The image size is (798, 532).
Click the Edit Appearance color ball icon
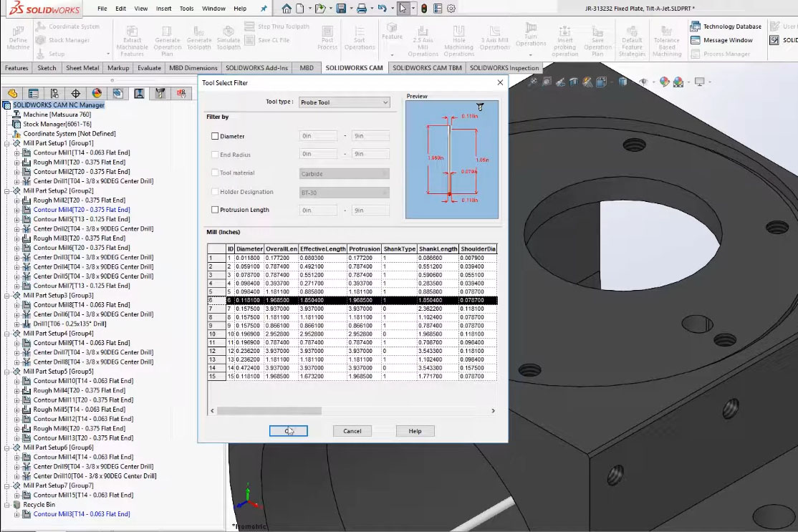coord(664,82)
